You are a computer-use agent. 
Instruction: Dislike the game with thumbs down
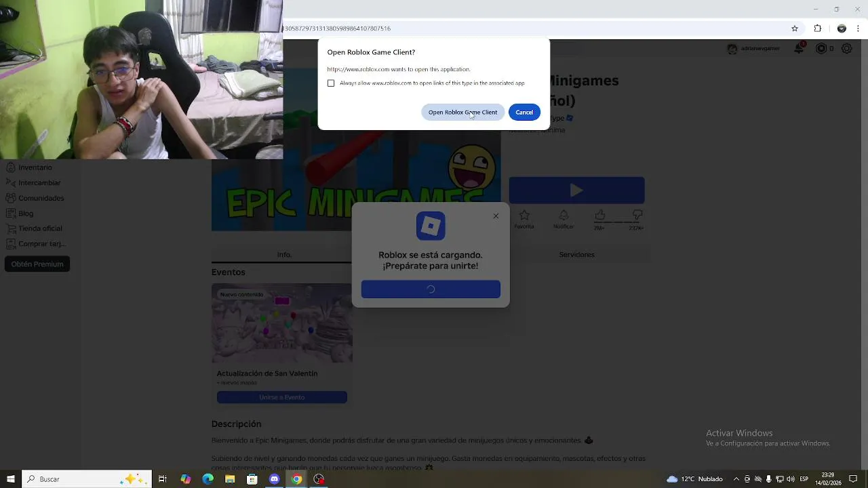637,215
